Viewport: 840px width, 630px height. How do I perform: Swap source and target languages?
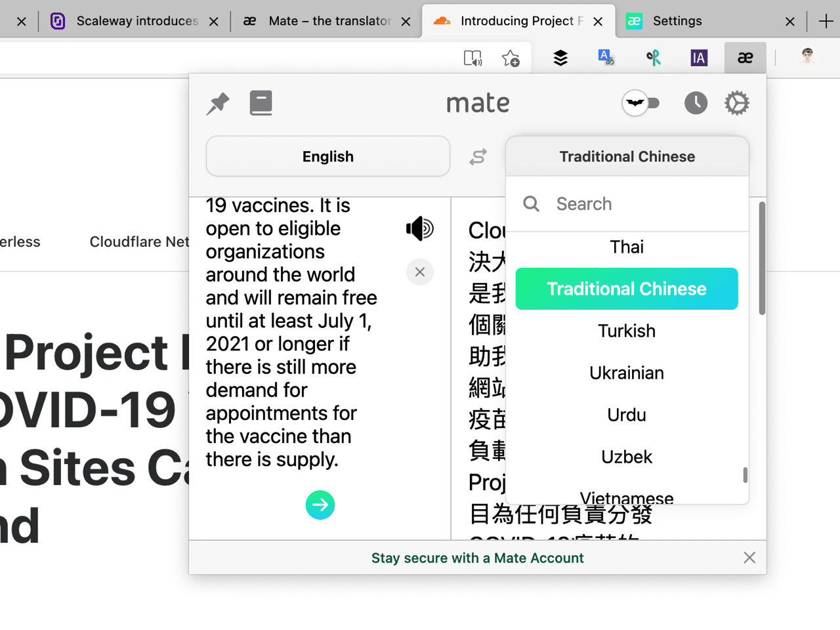click(478, 157)
